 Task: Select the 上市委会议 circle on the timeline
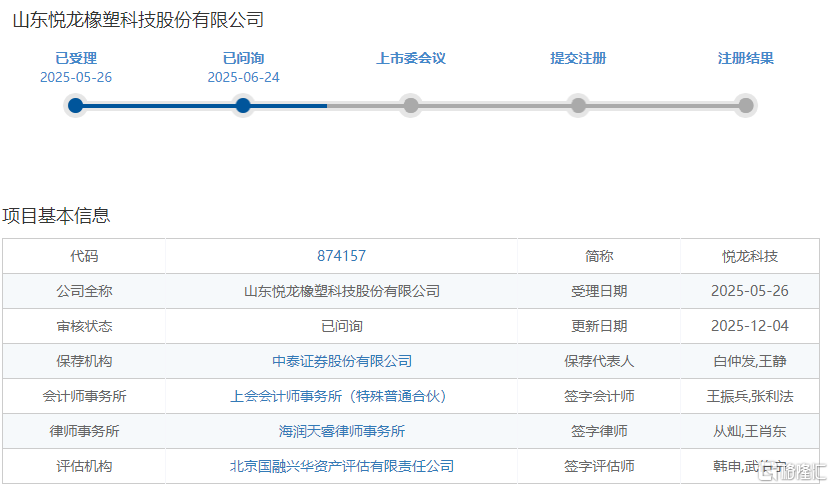coord(410,105)
